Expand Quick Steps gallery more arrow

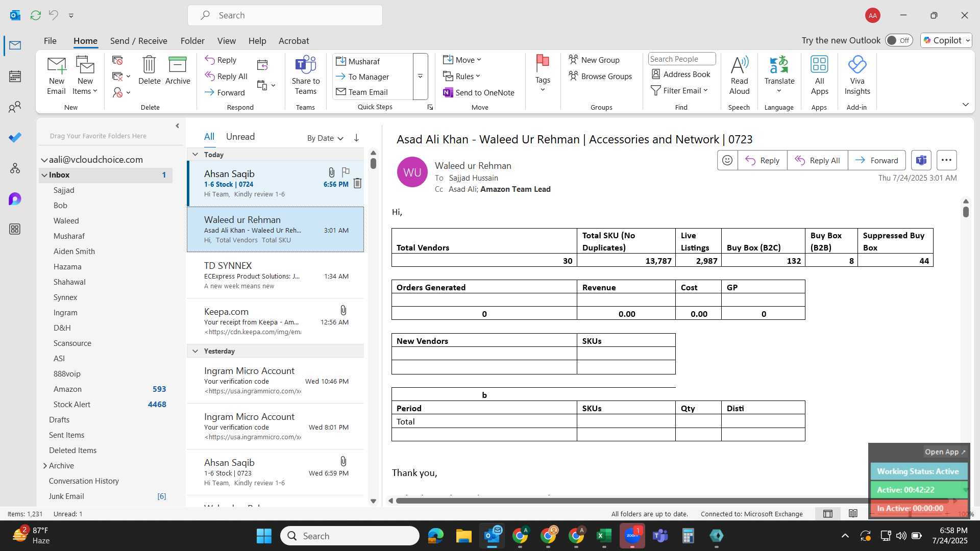click(x=420, y=77)
